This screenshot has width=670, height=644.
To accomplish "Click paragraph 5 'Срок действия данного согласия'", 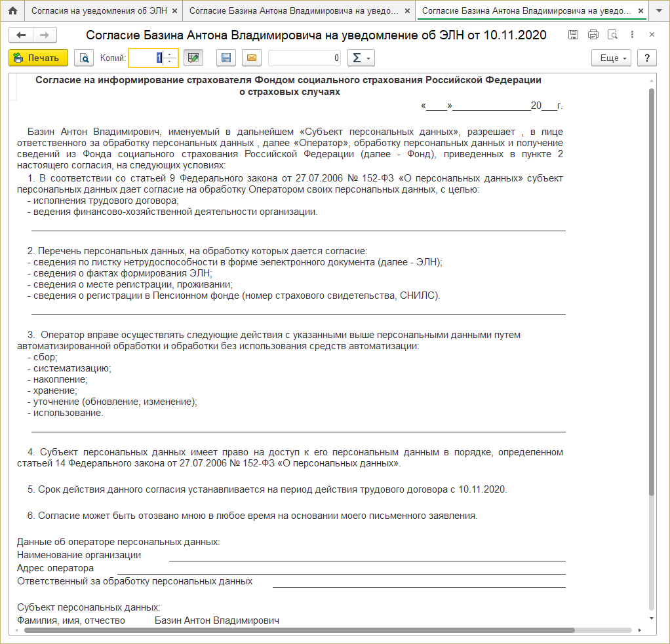I will [267, 489].
